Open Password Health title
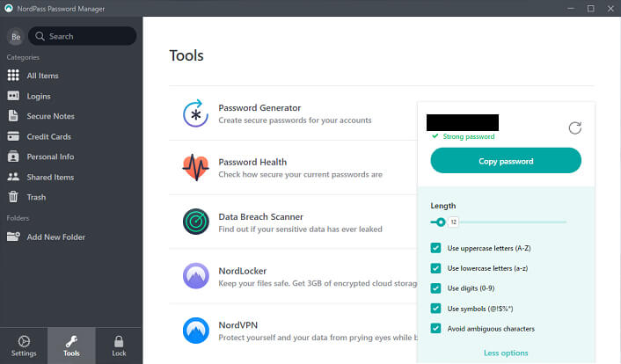The width and height of the screenshot is (621, 364). pos(252,162)
